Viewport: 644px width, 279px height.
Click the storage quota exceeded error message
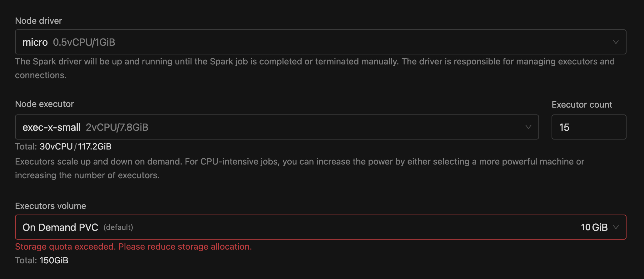[x=133, y=246]
